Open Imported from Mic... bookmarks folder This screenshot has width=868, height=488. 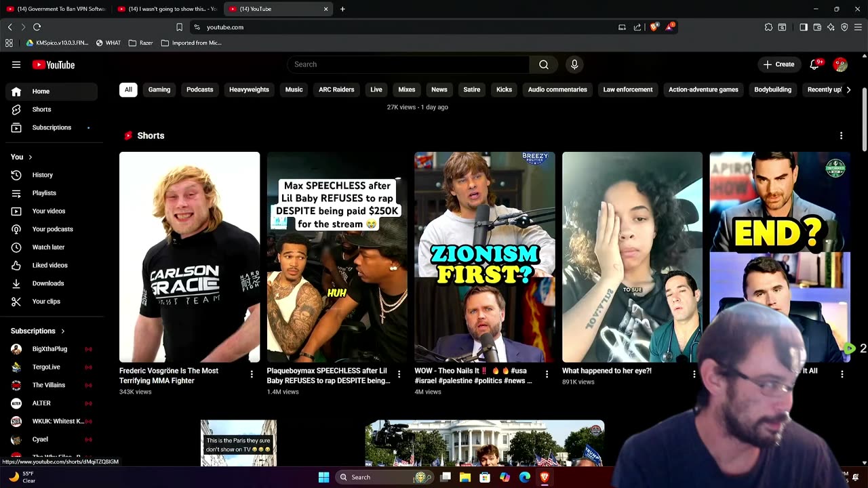click(191, 43)
